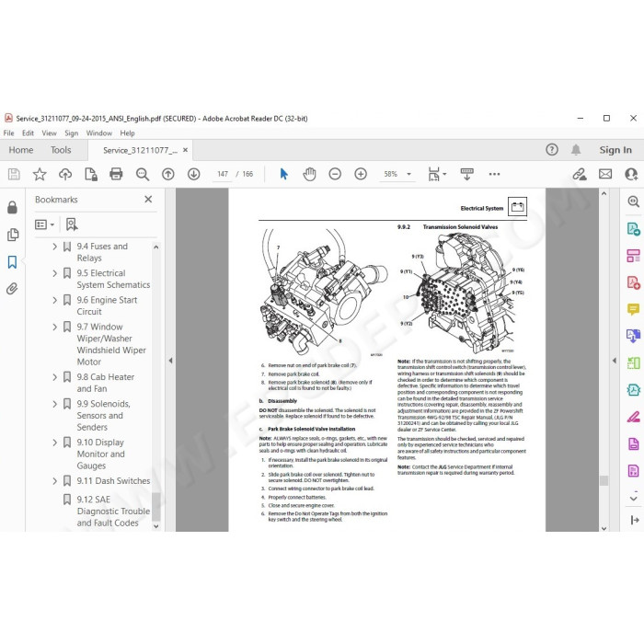Expand 9.6 Engine Start Circuit bookmark
The width and height of the screenshot is (644, 644).
coord(54,300)
